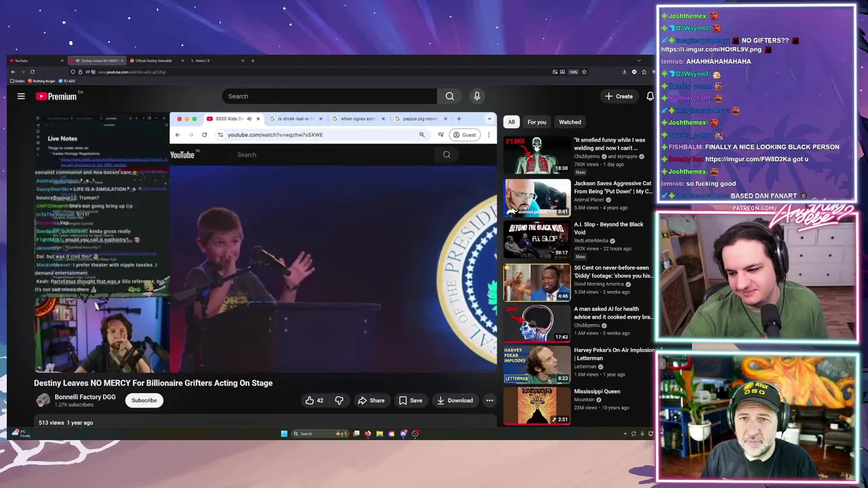List all tabs with chevron in outer browser
The image size is (868, 488).
pyautogui.click(x=639, y=61)
